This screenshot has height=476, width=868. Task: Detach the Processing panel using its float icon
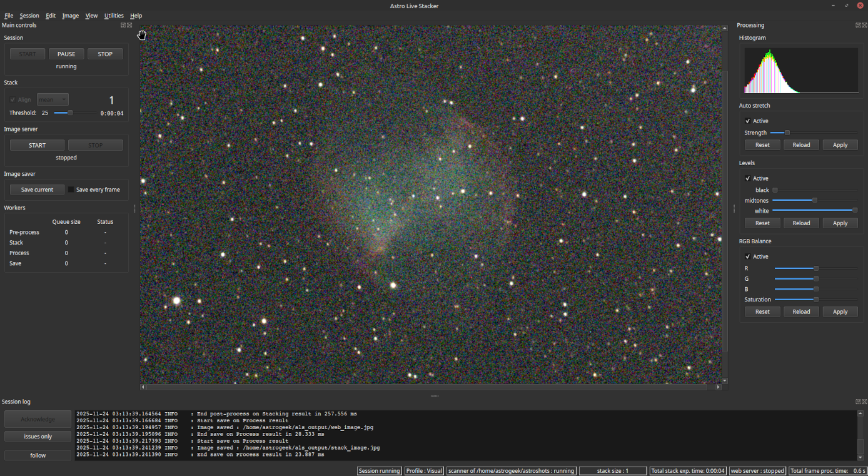click(x=857, y=25)
